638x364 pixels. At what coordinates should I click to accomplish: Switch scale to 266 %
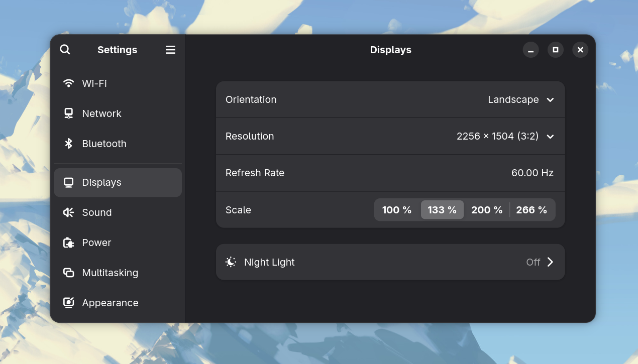[531, 210]
